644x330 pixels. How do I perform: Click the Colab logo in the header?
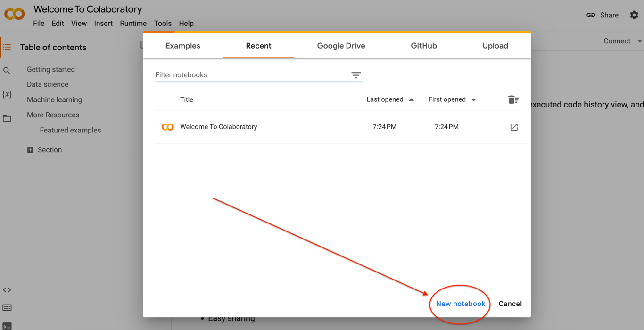(14, 14)
